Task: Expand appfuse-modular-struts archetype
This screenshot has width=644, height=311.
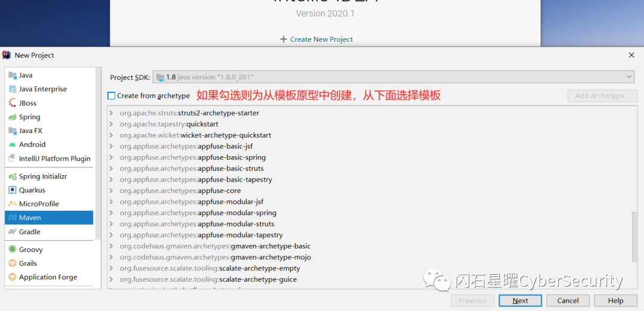Action: point(111,224)
